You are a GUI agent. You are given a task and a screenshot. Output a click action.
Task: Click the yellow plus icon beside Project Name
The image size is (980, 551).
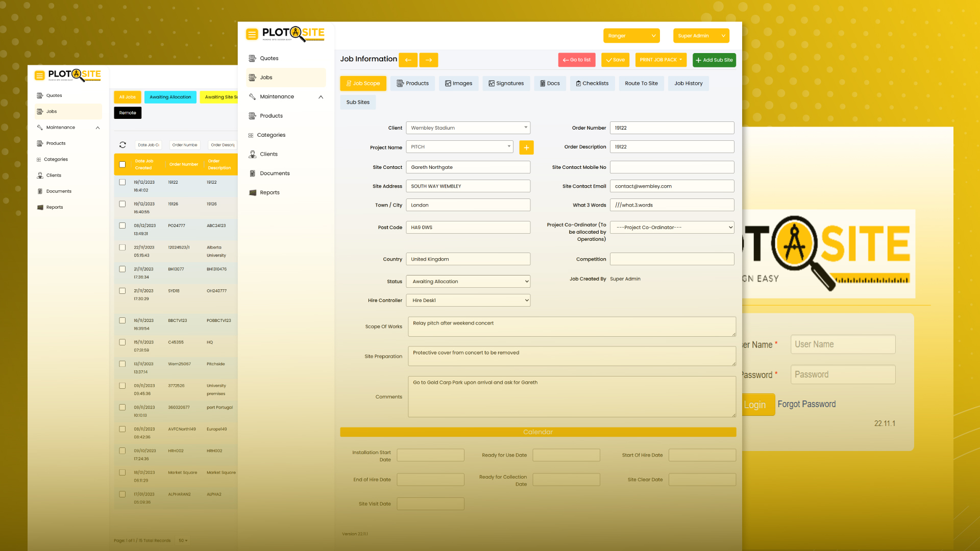(526, 147)
